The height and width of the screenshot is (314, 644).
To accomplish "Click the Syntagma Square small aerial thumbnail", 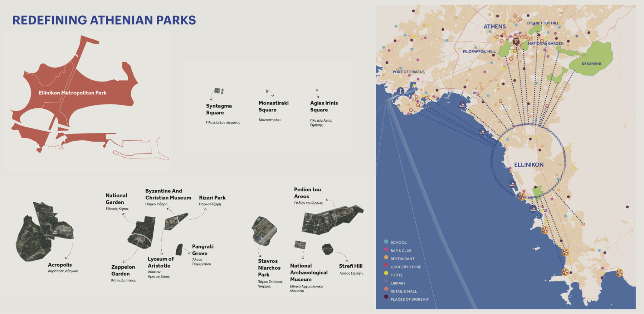I will pos(219,91).
